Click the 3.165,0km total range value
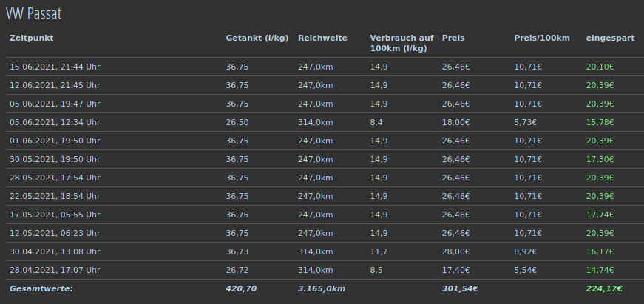Screen dimensions: 644x304 [x=322, y=288]
